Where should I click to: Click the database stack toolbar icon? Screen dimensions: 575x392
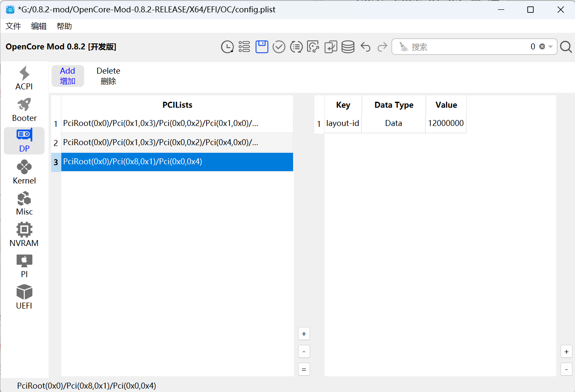tap(348, 47)
